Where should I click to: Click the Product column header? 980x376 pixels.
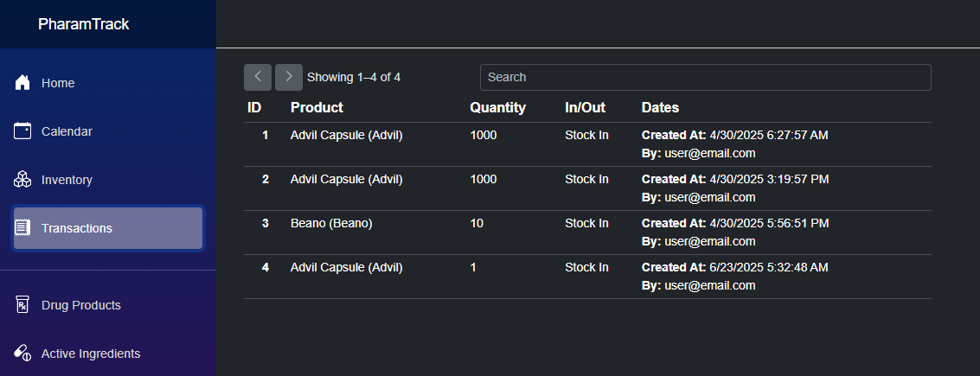click(x=317, y=108)
